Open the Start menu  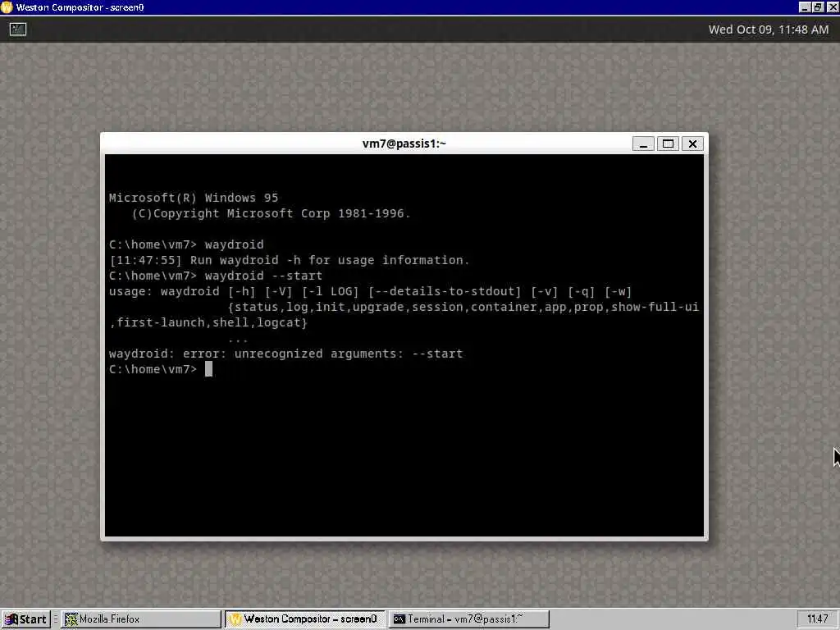tap(25, 619)
